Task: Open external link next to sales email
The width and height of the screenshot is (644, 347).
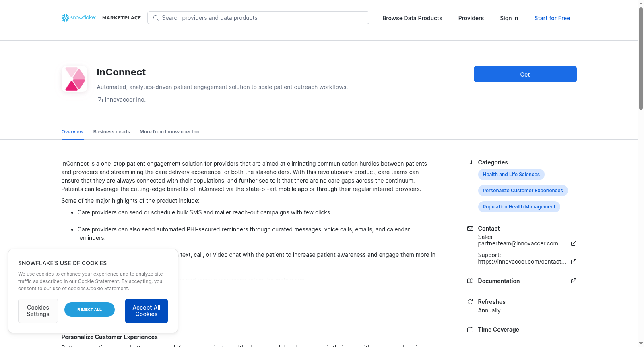Action: [574, 243]
